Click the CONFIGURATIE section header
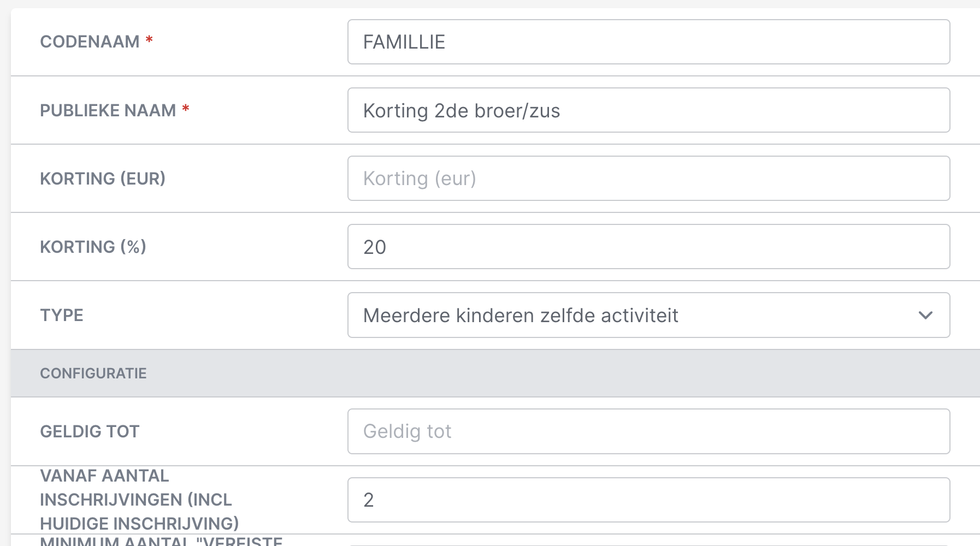The image size is (980, 546). click(93, 373)
